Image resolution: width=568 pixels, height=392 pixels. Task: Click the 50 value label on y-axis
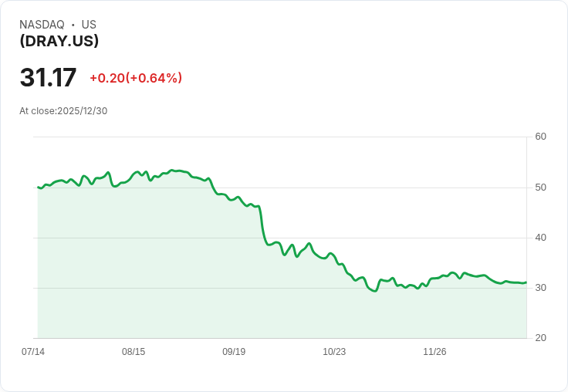click(x=540, y=188)
